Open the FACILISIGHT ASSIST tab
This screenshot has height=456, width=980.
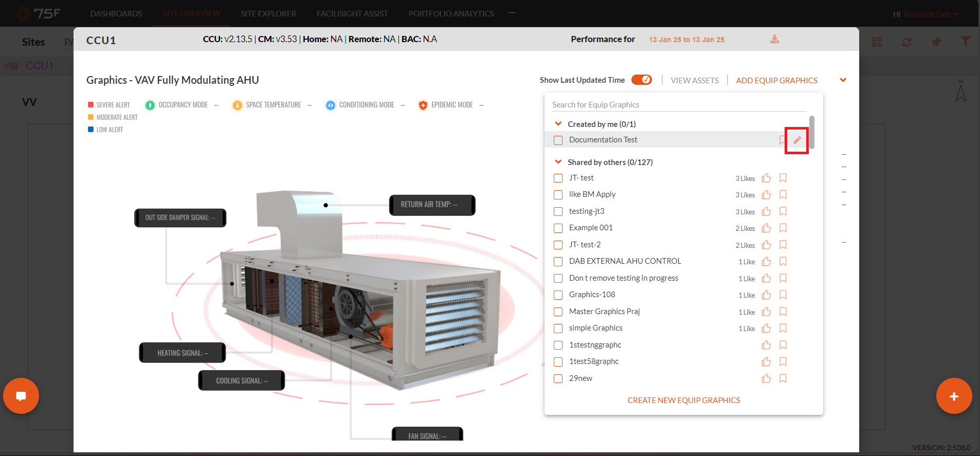coord(352,14)
